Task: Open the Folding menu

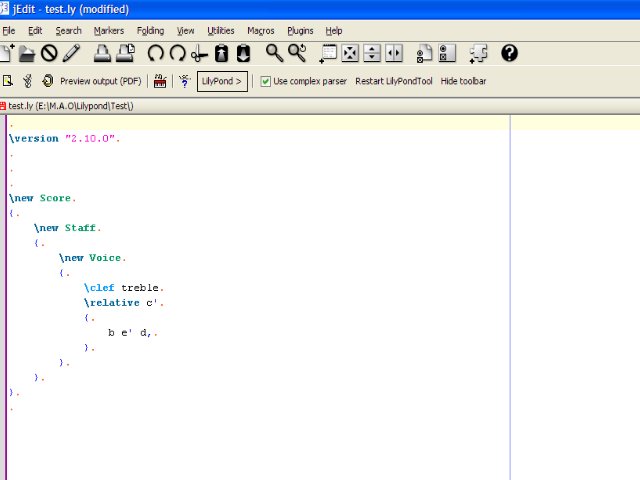Action: (x=150, y=31)
